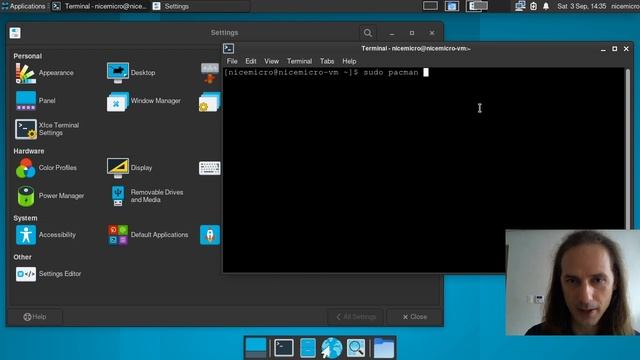Open Display settings
Image resolution: width=640 pixels, height=360 pixels.
[x=129, y=168]
